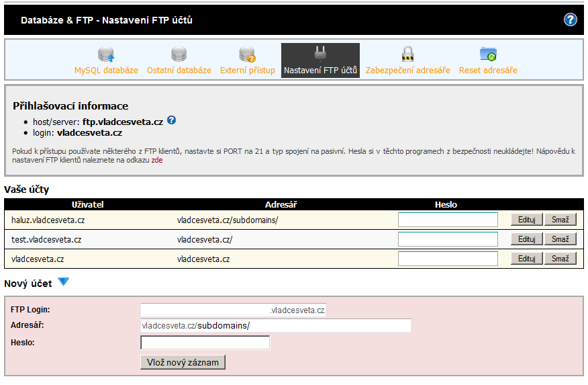Select the Externí přístup icon
This screenshot has width=588, height=385.
[x=247, y=54]
